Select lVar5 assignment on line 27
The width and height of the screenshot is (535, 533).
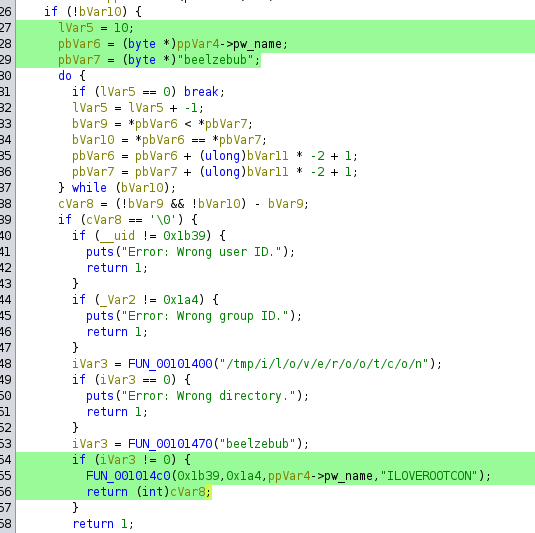click(x=96, y=28)
